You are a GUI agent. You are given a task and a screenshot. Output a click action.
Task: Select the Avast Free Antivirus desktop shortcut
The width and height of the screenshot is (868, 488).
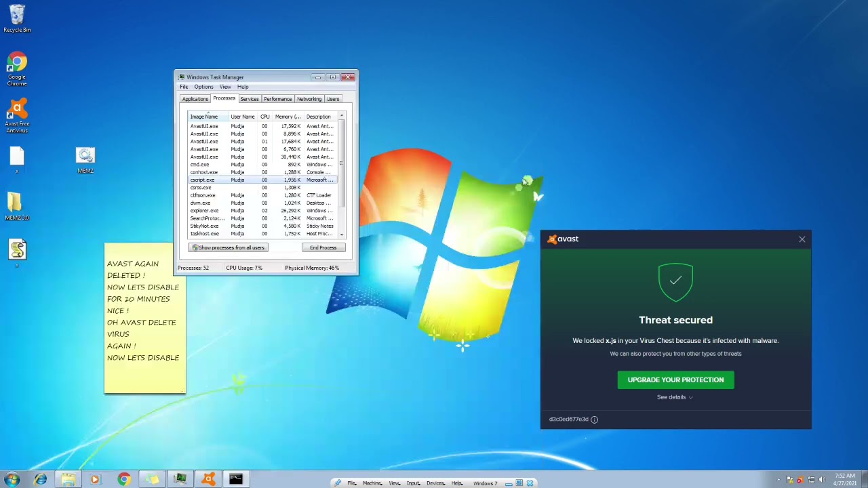coord(17,116)
